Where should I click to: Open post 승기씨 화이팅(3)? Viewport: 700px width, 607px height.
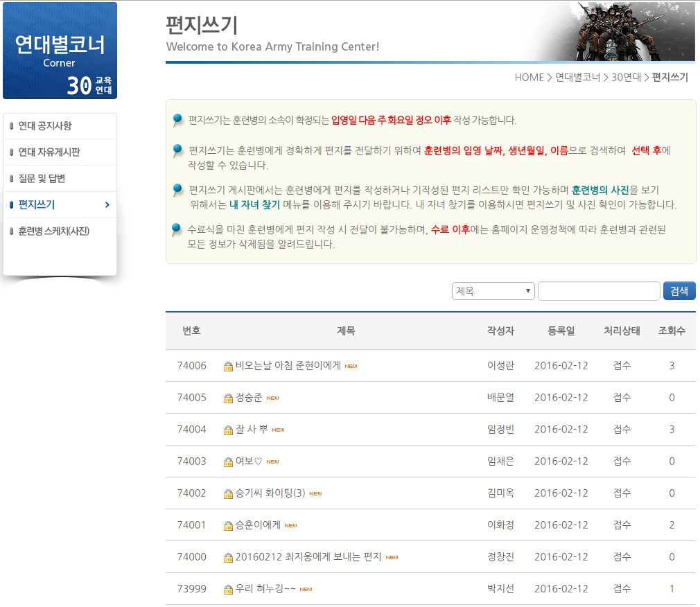[270, 493]
